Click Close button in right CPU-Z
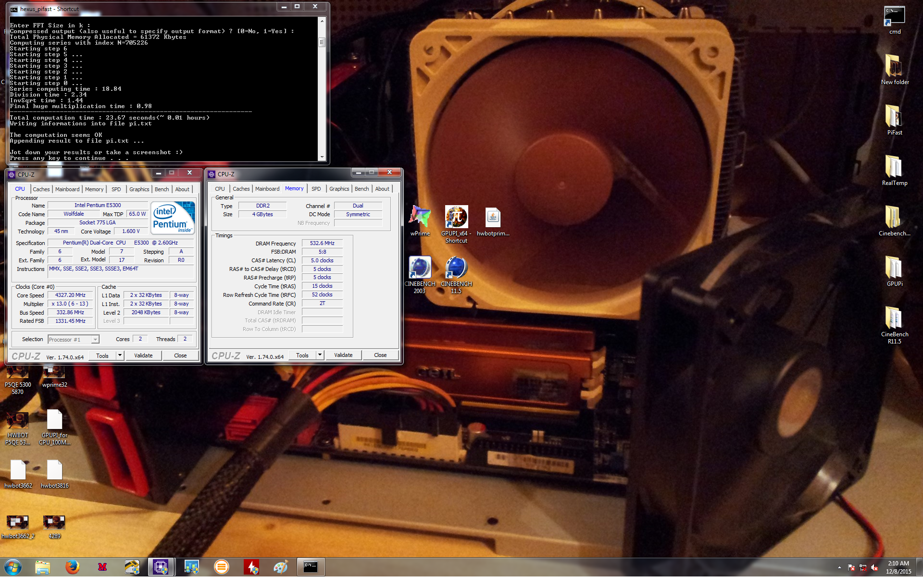 [380, 355]
